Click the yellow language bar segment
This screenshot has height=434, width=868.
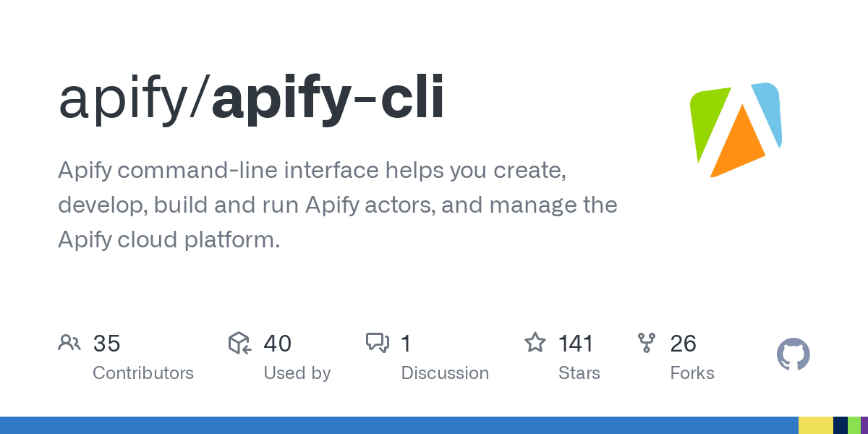tap(816, 425)
